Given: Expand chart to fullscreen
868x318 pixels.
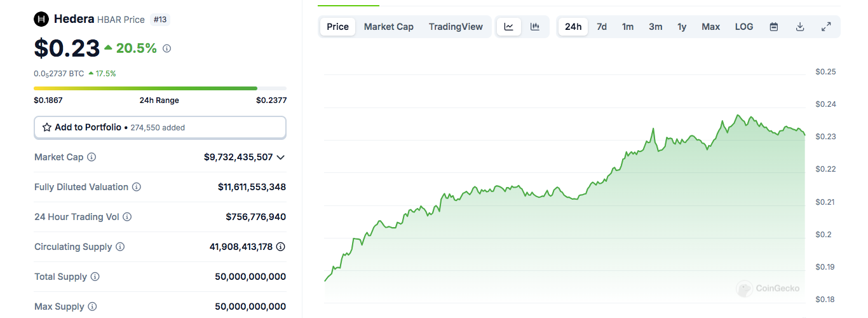Looking at the screenshot, I should tap(826, 27).
